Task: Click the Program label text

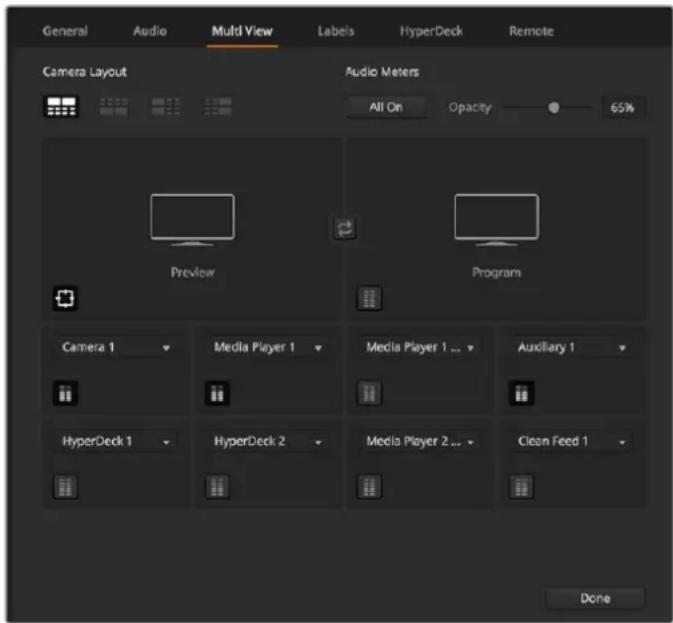Action: [x=497, y=272]
